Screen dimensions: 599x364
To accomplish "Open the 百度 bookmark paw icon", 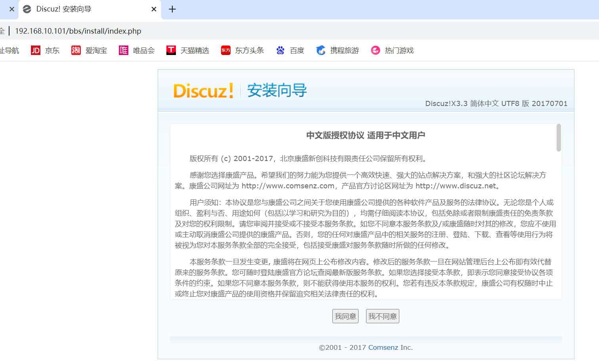I will [280, 50].
